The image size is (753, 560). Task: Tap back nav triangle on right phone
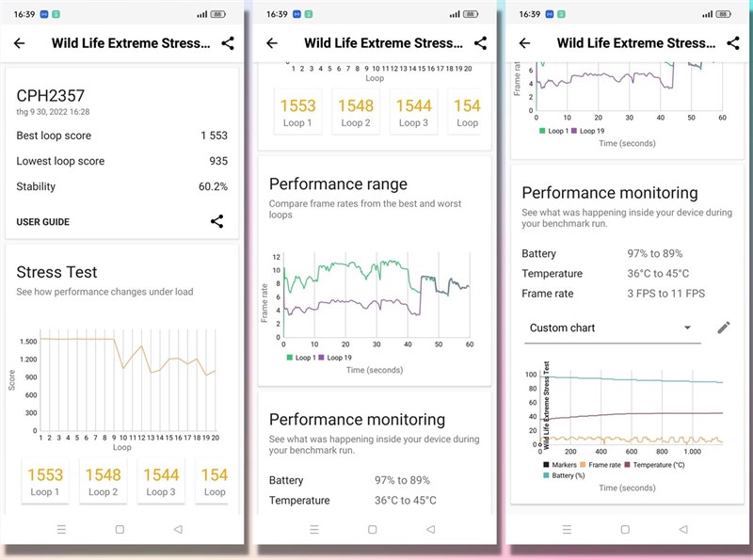click(x=683, y=529)
